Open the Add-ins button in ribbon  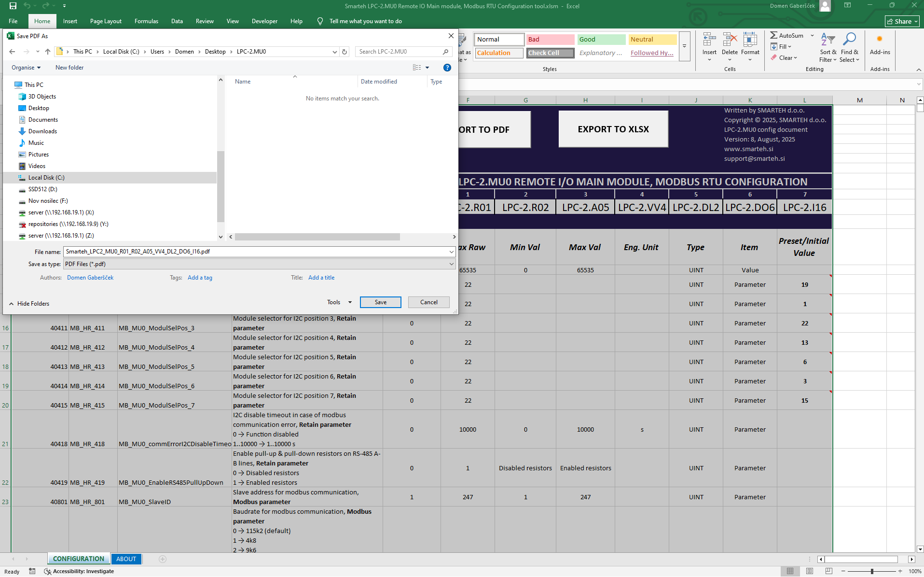pos(880,43)
